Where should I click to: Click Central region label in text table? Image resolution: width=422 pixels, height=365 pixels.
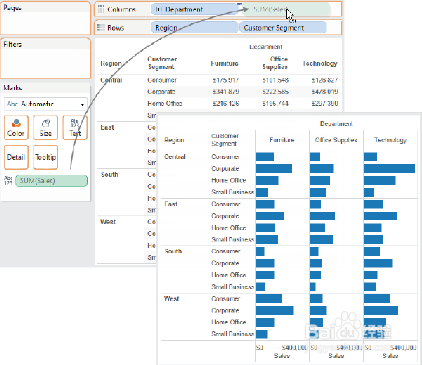click(x=111, y=80)
